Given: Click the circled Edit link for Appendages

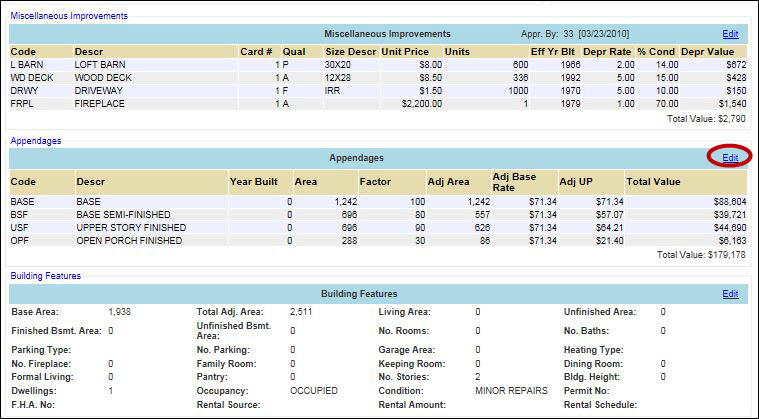Looking at the screenshot, I should (730, 158).
